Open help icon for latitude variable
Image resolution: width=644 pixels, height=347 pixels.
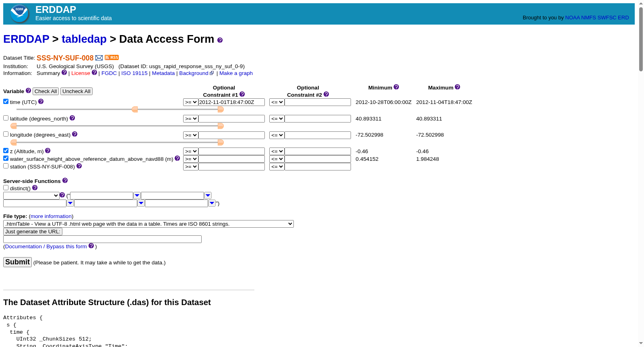72,118
